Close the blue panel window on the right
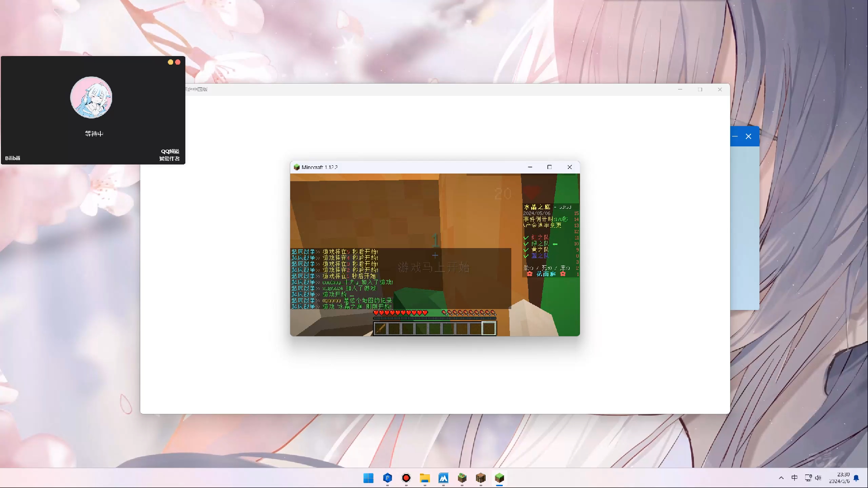The height and width of the screenshot is (488, 868). click(749, 136)
